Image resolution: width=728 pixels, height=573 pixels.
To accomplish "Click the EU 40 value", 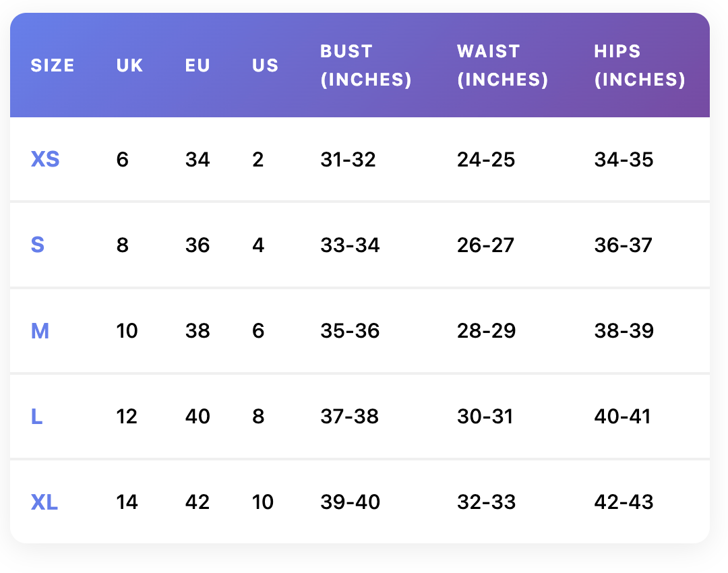I will click(198, 417).
